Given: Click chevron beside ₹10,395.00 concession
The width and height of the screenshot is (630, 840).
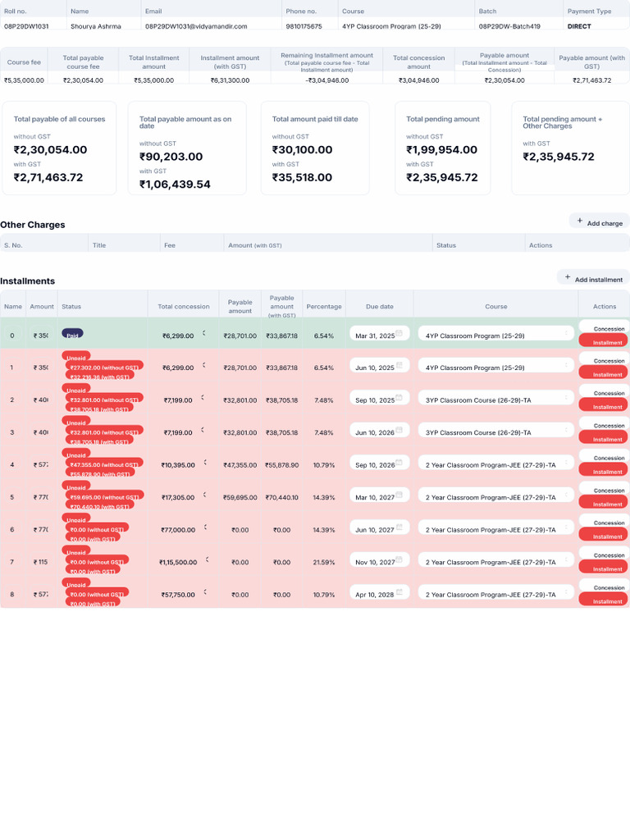Looking at the screenshot, I should point(205,463).
